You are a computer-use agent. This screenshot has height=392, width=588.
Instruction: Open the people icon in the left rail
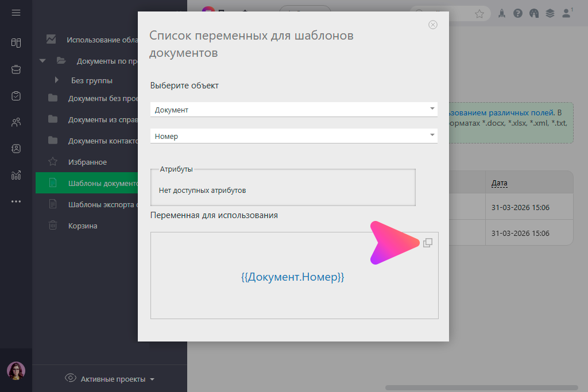(x=16, y=122)
